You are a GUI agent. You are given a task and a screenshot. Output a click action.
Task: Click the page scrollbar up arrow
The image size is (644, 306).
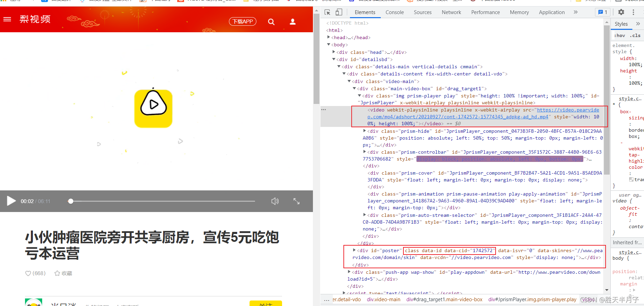click(316, 11)
